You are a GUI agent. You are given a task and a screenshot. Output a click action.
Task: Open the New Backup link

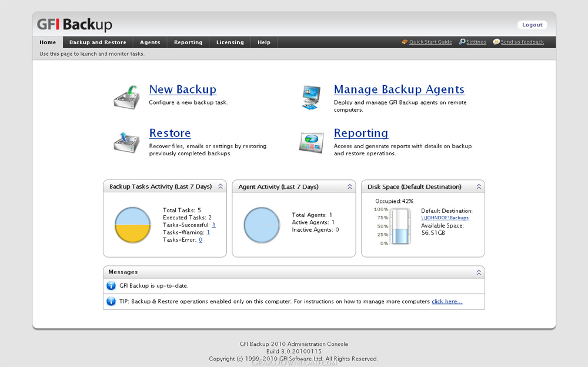click(x=183, y=89)
